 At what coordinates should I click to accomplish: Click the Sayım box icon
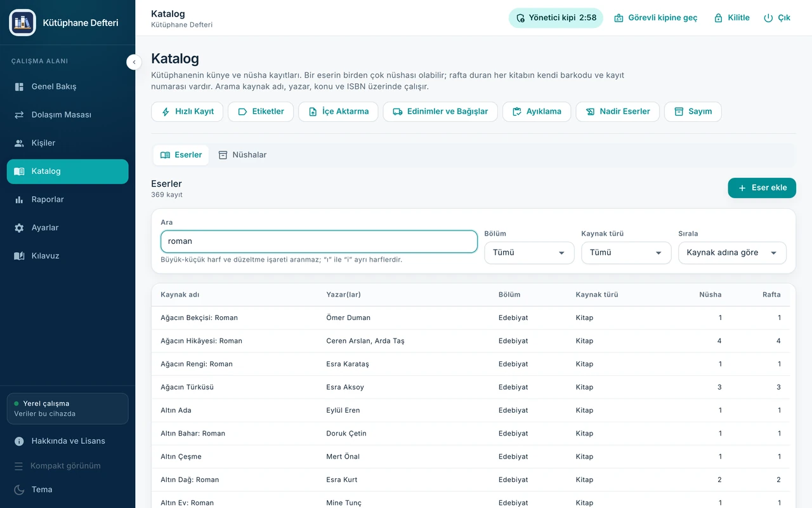pos(679,112)
